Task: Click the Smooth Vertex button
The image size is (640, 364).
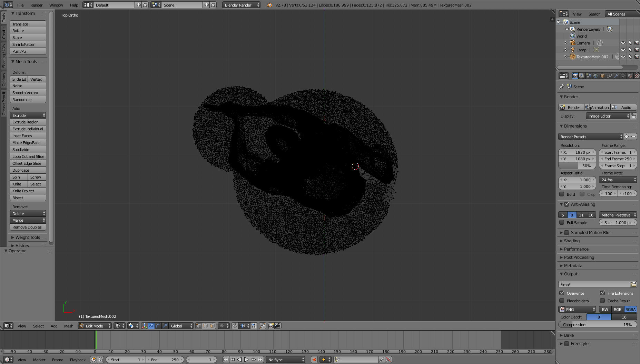Action: (28, 93)
